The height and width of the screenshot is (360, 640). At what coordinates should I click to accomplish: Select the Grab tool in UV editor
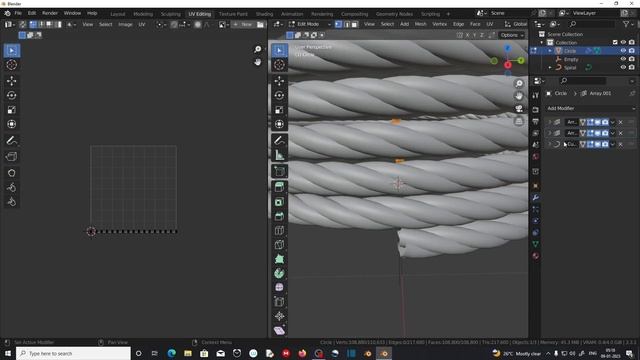(x=11, y=173)
